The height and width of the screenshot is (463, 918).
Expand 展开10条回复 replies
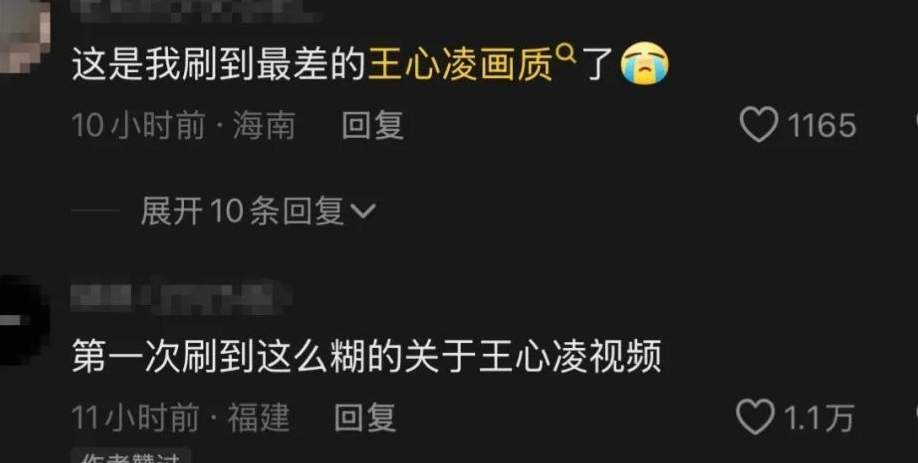[x=258, y=211]
